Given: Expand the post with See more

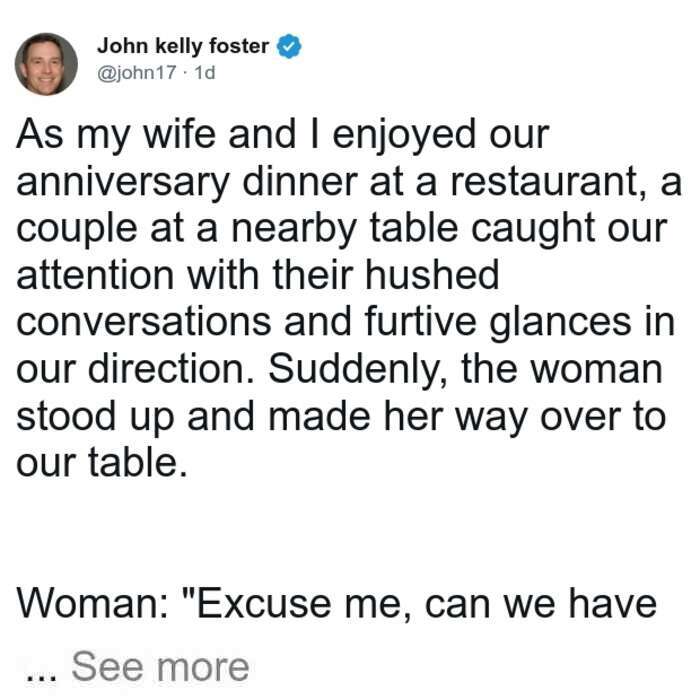Looking at the screenshot, I should tap(160, 667).
